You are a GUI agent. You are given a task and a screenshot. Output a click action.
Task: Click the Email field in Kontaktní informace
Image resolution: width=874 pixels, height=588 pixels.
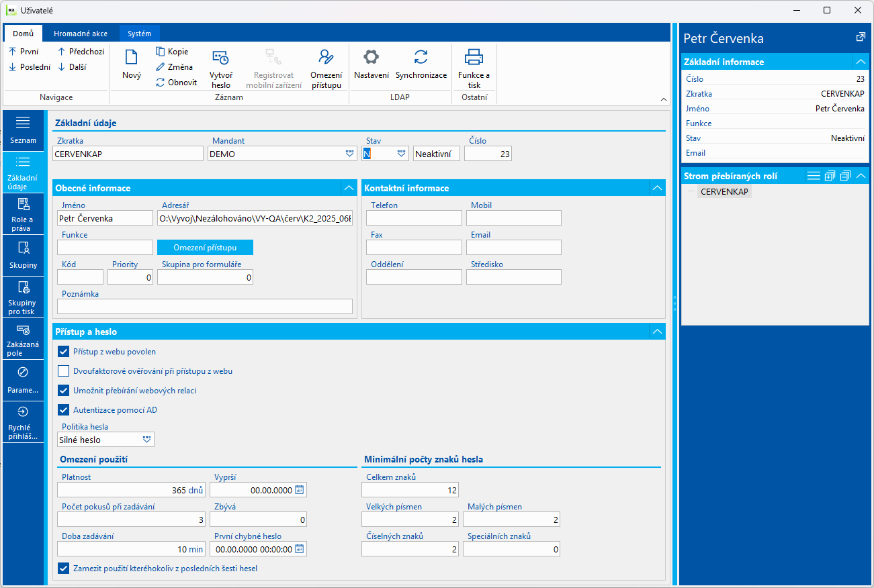point(514,248)
